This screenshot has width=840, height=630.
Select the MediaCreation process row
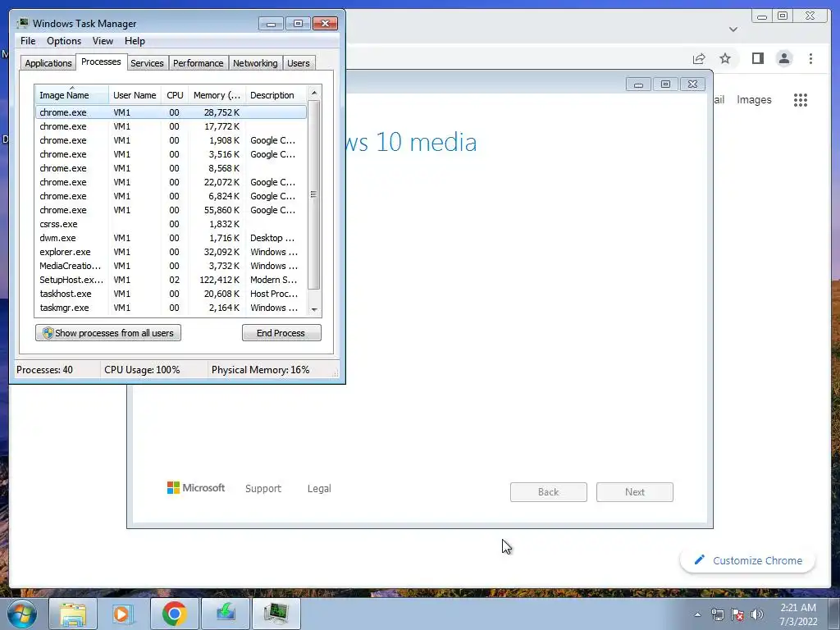click(171, 266)
